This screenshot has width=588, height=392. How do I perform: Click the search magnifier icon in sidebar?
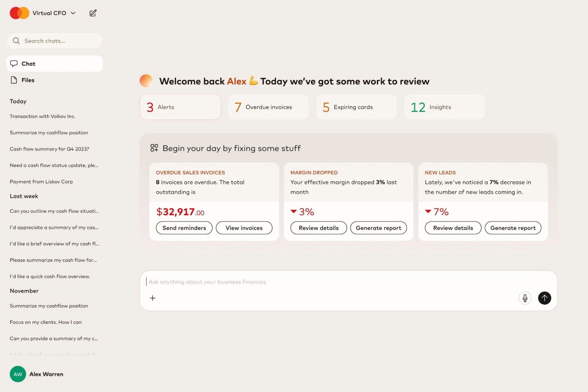coord(16,41)
